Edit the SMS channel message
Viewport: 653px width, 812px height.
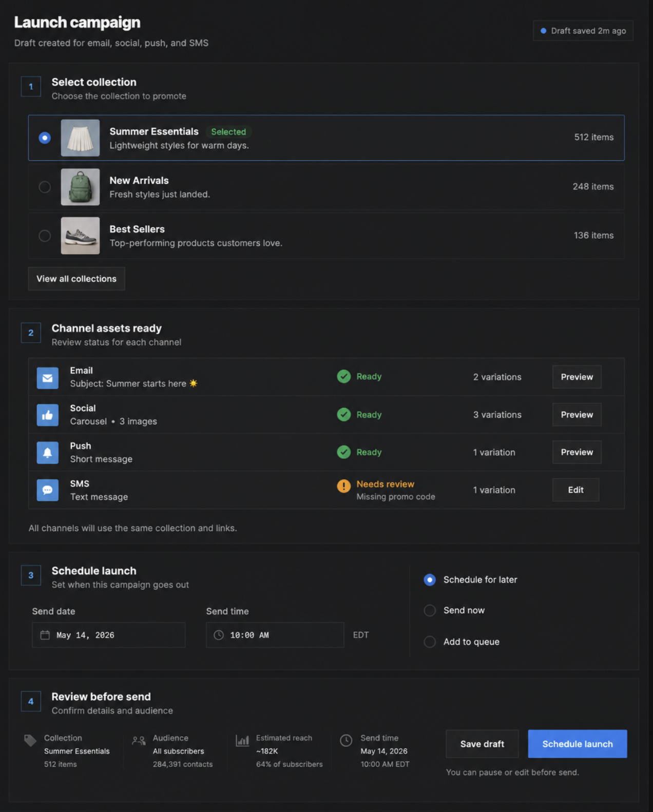tap(575, 490)
